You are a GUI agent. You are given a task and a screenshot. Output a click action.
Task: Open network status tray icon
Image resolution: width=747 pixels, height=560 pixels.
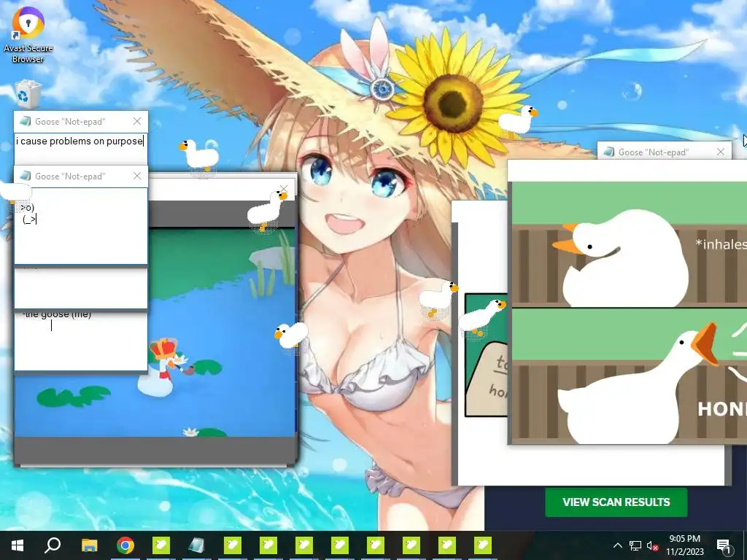point(635,545)
